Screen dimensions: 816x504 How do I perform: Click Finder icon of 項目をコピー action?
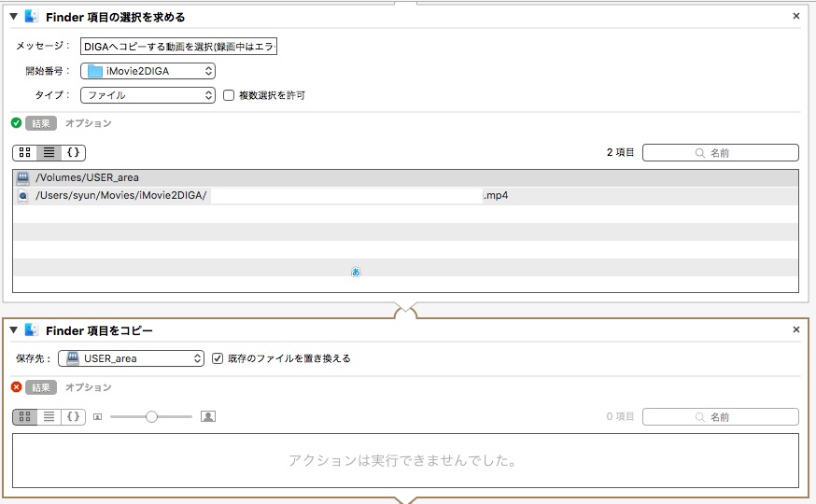click(31, 329)
